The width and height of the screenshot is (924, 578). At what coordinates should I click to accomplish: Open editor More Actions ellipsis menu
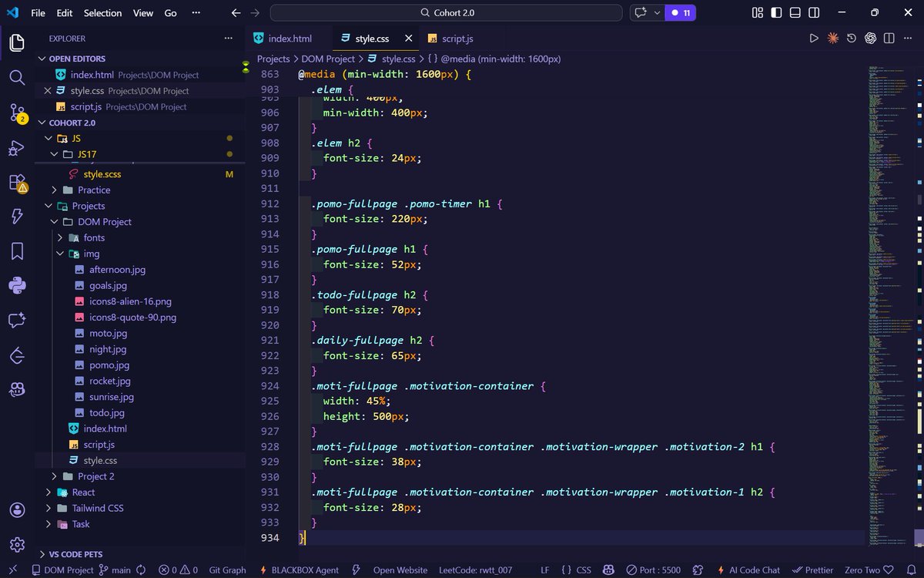pos(908,38)
